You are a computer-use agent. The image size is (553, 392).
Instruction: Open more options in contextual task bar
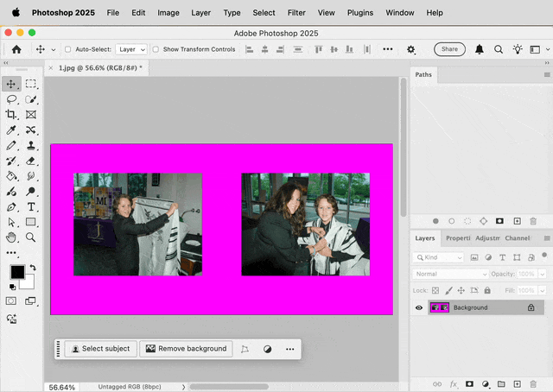(290, 350)
